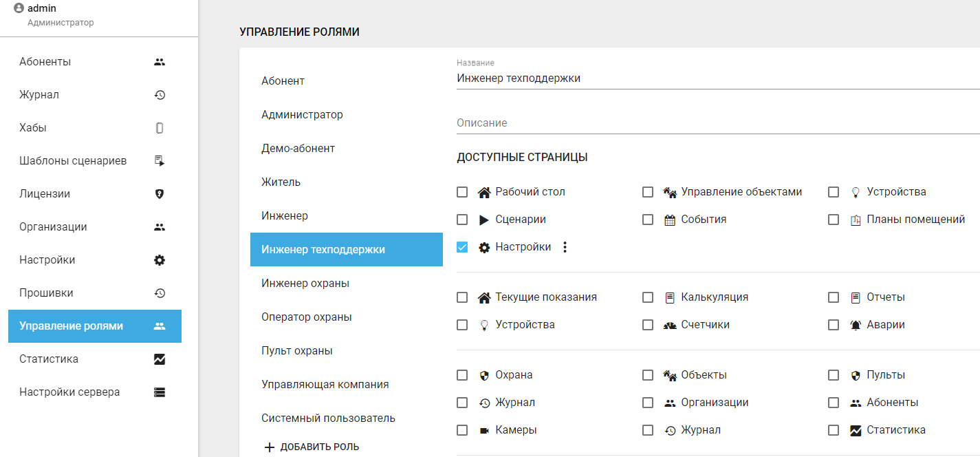Click the Статистика chart icon in sidebar
This screenshot has height=457, width=980.
click(x=160, y=359)
